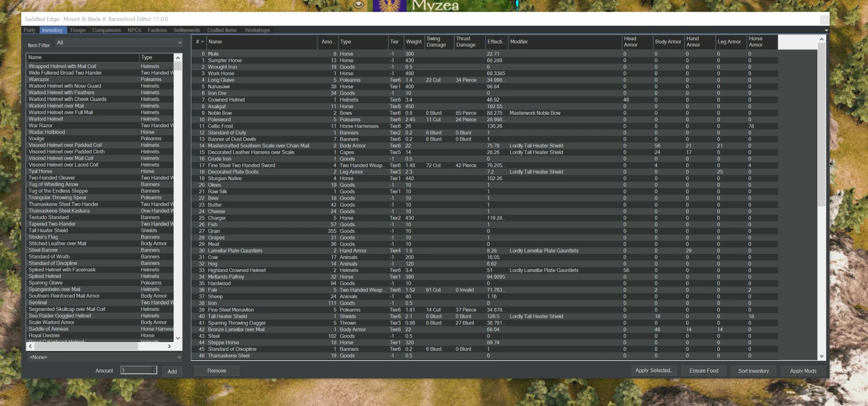Select Sumpter Horse inventory row
This screenshot has width=868, height=406.
[x=485, y=60]
